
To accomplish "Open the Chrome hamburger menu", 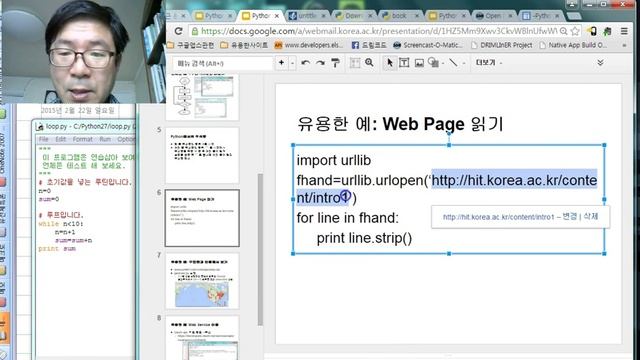I will click(x=624, y=31).
